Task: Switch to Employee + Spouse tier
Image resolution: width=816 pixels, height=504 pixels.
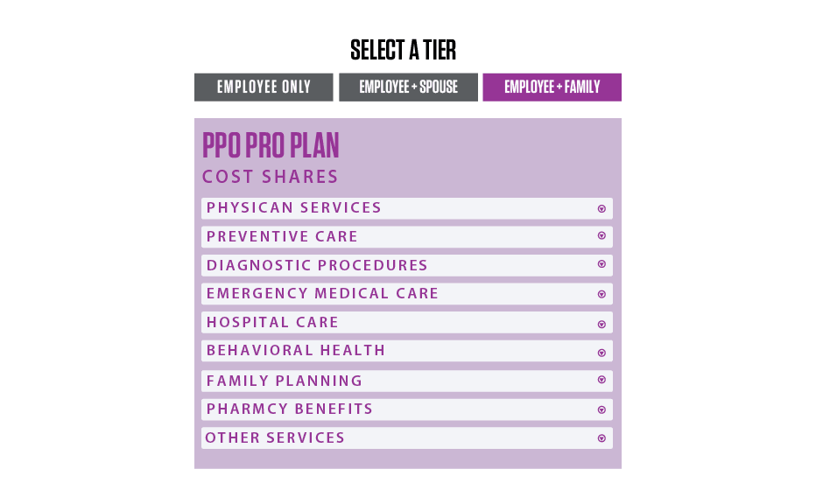Action: (408, 87)
